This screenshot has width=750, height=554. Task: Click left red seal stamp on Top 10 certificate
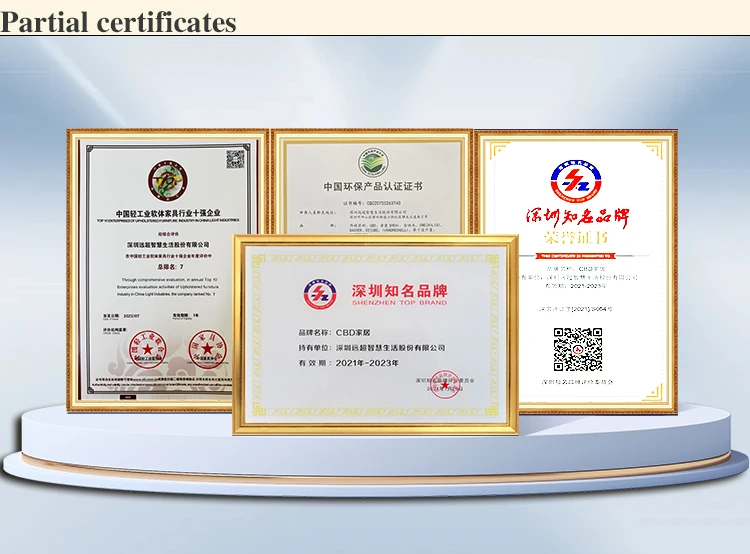click(148, 349)
